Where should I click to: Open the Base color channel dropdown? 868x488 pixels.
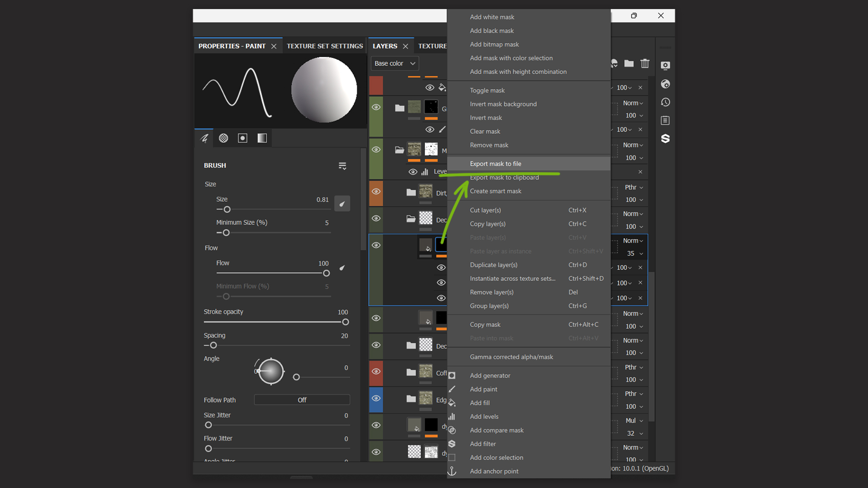click(x=394, y=64)
